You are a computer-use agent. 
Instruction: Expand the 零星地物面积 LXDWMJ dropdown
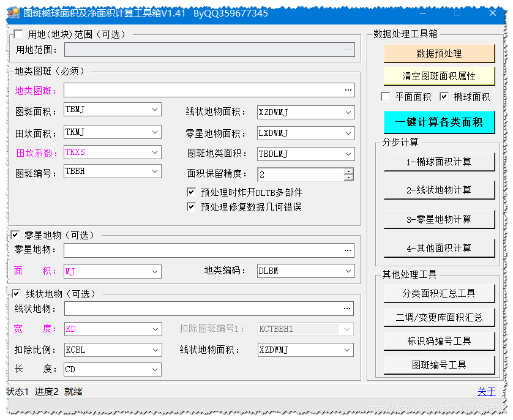[x=348, y=133]
